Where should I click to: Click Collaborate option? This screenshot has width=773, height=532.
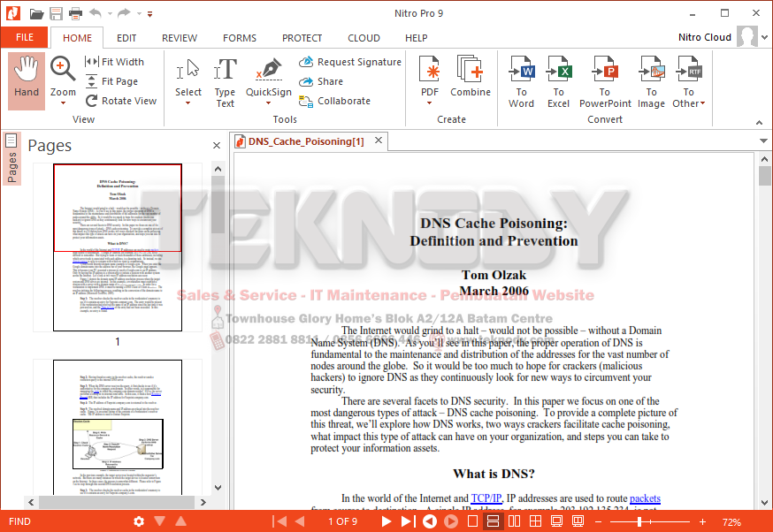pos(334,101)
